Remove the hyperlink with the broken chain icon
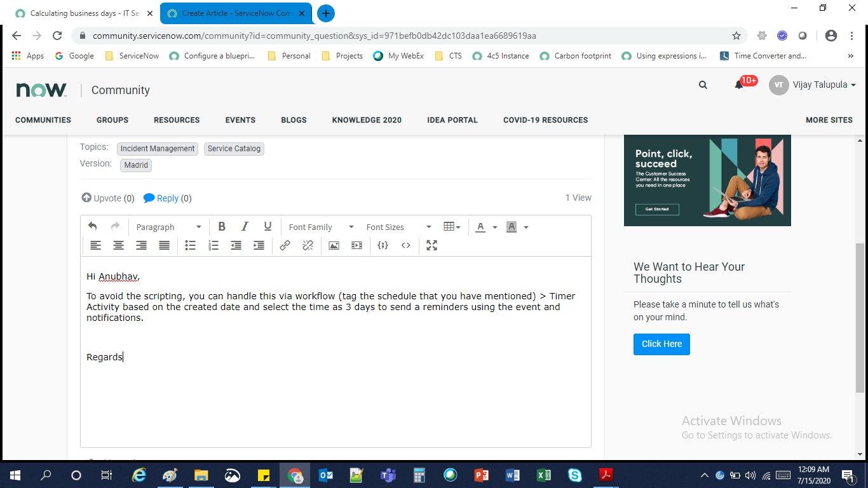The width and height of the screenshot is (868, 488). click(308, 245)
